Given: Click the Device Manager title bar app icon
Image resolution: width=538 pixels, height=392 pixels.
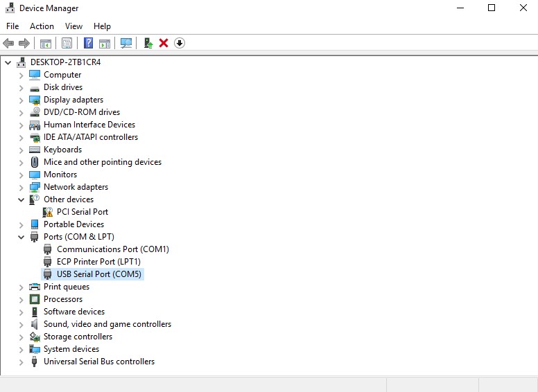Looking at the screenshot, I should [10, 8].
